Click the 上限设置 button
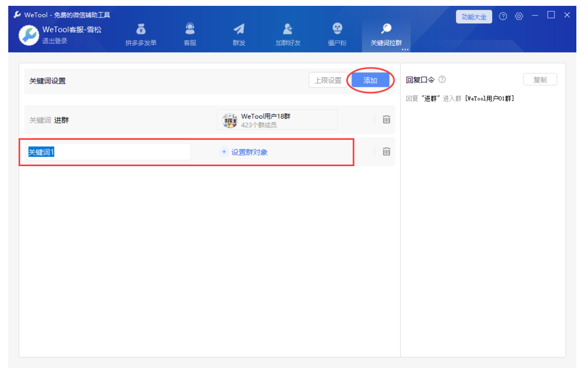 (328, 80)
